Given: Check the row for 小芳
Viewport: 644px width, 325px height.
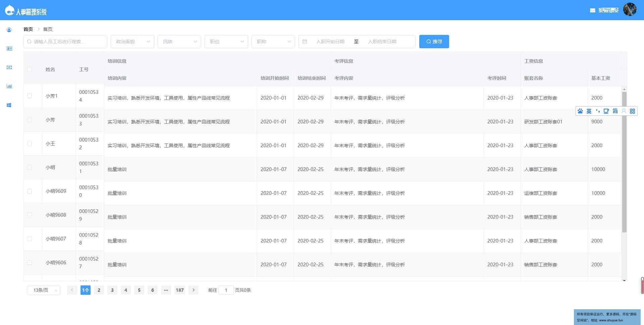Looking at the screenshot, I should tap(30, 120).
